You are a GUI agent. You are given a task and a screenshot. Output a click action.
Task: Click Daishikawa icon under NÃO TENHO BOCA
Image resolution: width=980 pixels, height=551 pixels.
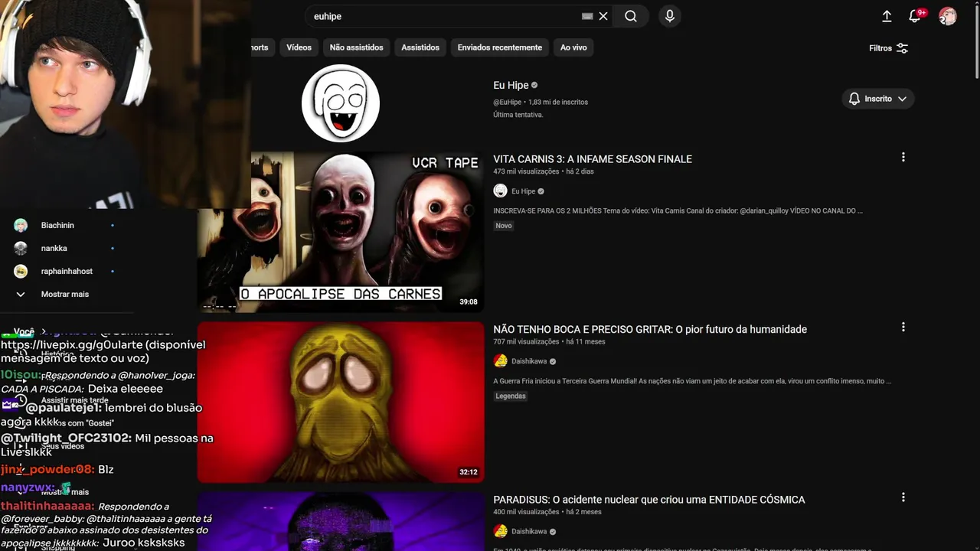pos(500,361)
